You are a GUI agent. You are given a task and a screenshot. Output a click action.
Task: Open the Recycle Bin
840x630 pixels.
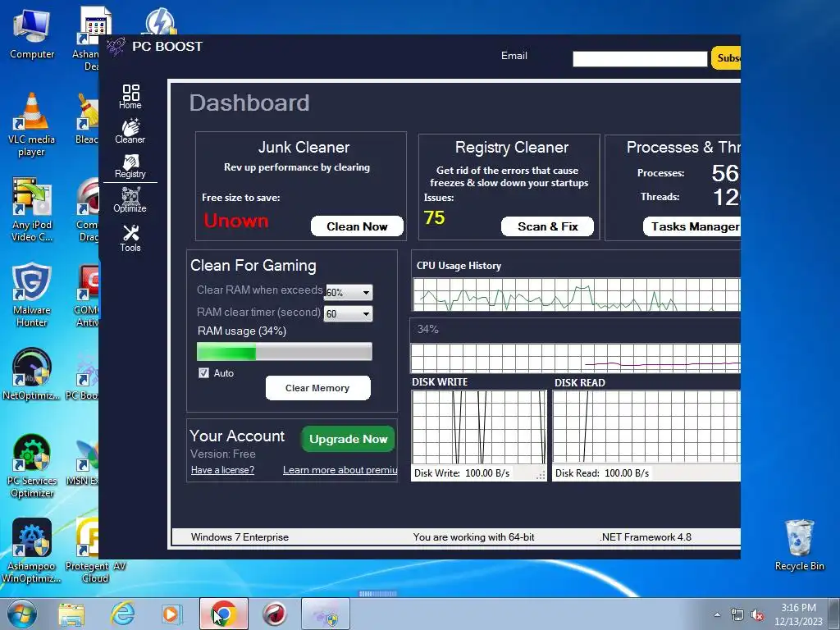click(x=799, y=546)
